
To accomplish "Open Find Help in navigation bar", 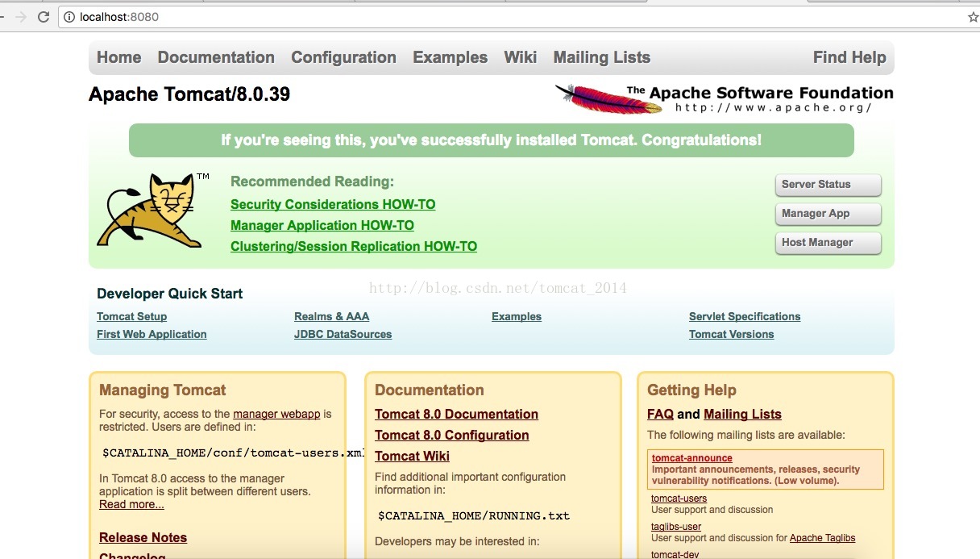I will (x=849, y=57).
